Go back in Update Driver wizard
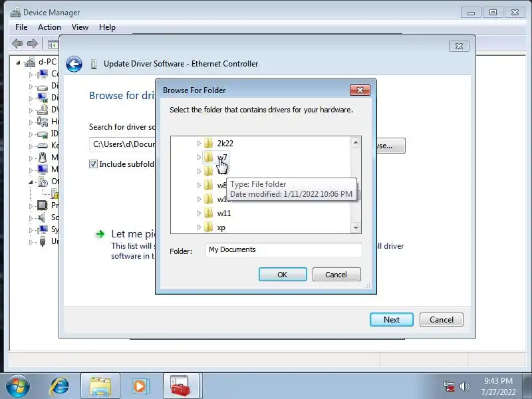 74,64
